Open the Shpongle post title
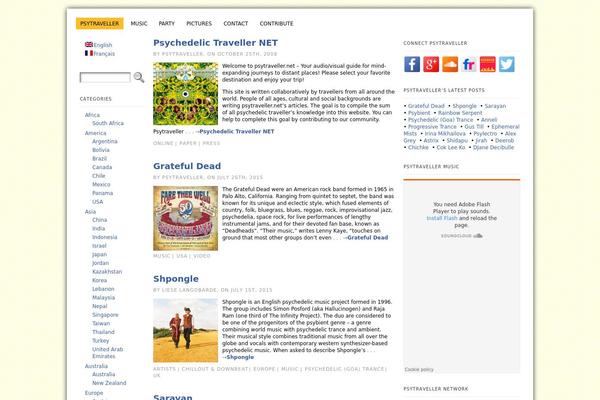The height and width of the screenshot is (400, 600). [x=176, y=279]
